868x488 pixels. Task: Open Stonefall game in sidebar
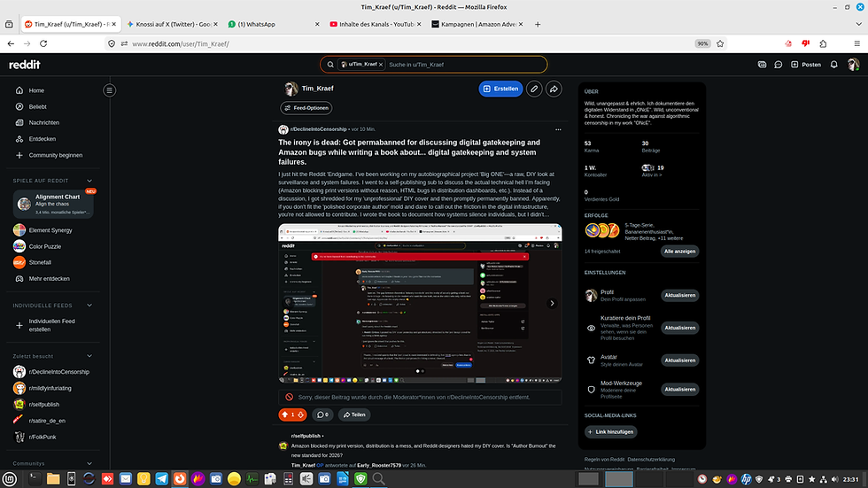(x=40, y=263)
